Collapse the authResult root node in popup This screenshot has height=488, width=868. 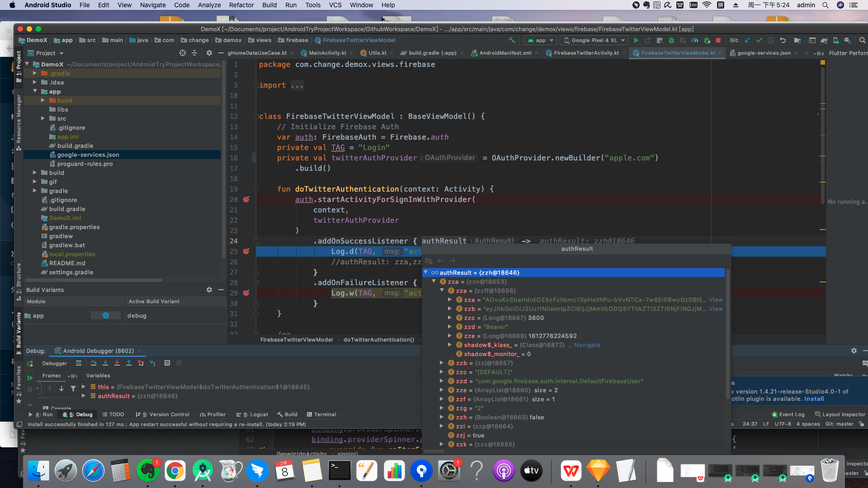425,272
